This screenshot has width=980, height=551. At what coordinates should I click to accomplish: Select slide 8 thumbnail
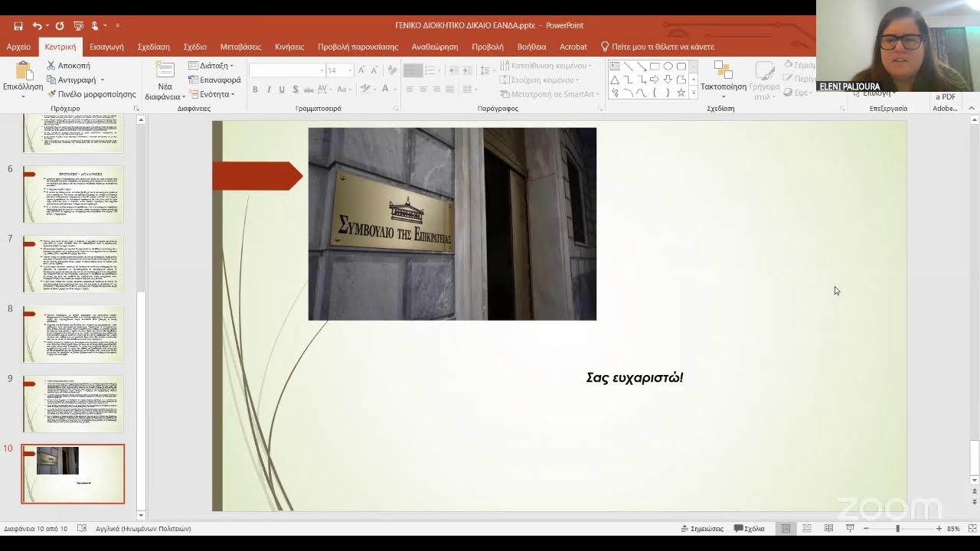[73, 334]
